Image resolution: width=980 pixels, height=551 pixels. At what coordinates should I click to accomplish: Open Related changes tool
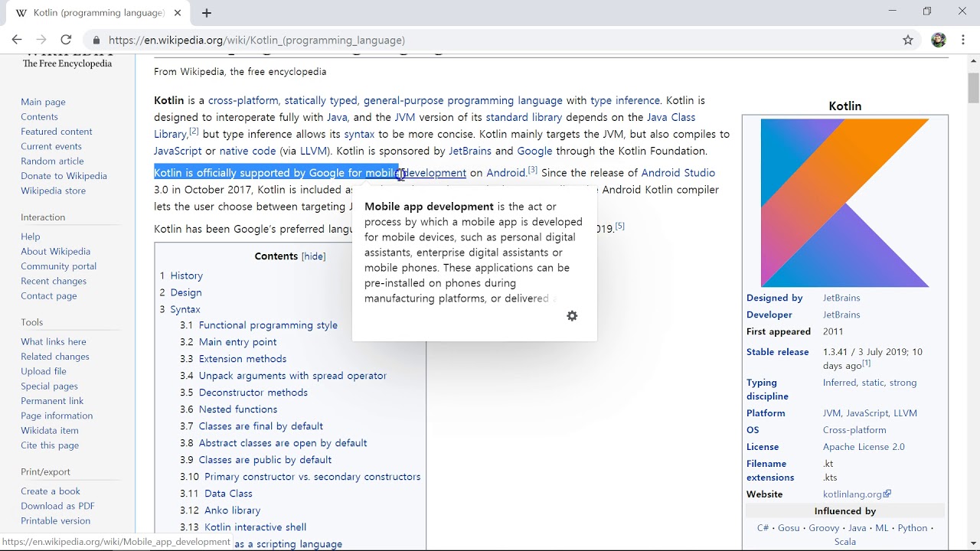(x=55, y=357)
